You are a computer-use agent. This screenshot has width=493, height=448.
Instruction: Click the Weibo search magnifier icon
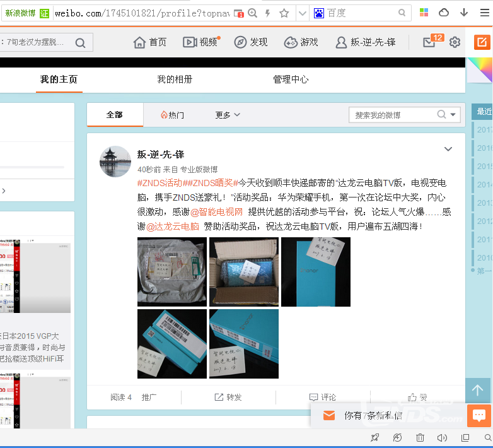click(x=80, y=43)
